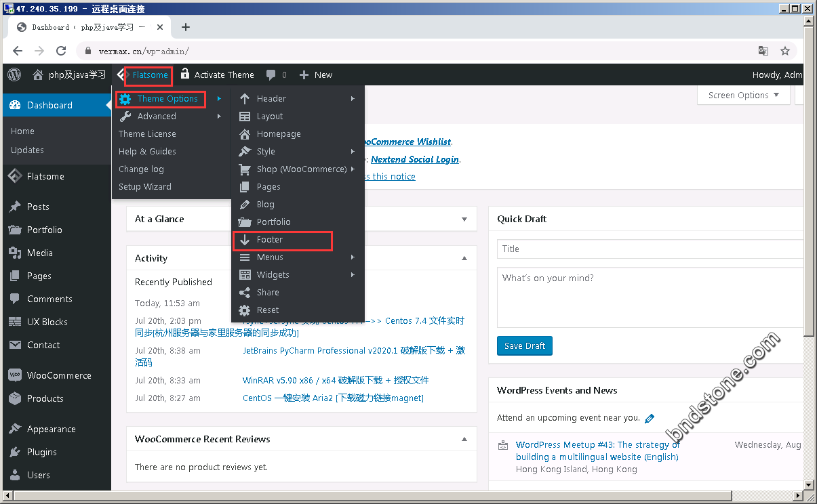Click the Plugins plug icon

tap(15, 453)
